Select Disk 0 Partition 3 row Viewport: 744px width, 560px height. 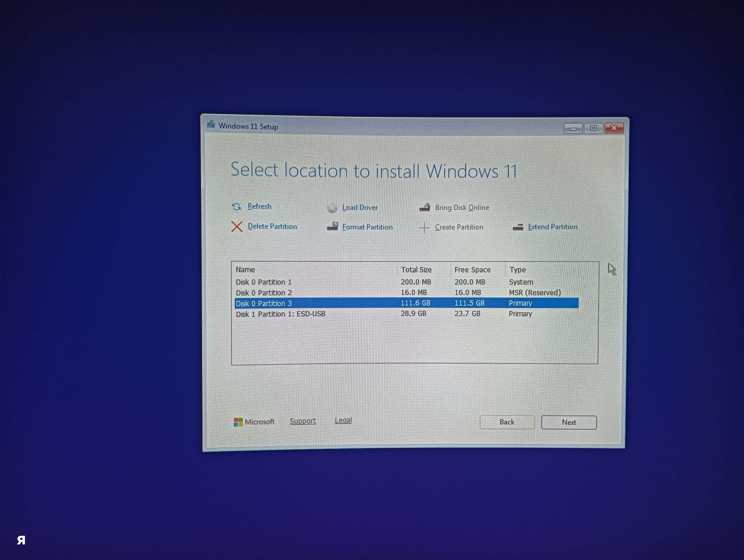[264, 303]
